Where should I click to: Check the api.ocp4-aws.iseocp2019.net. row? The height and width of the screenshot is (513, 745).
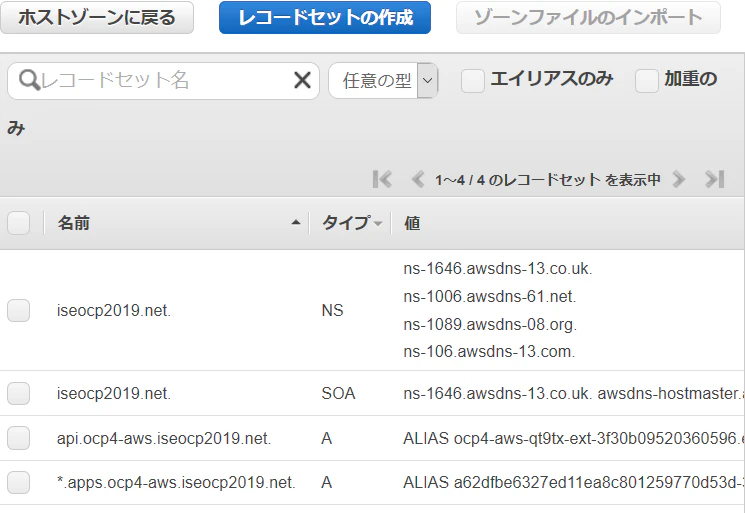click(x=19, y=438)
